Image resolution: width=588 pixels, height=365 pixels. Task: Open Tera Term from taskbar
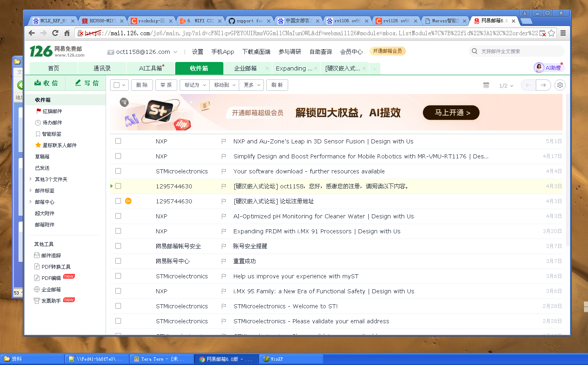click(x=161, y=359)
